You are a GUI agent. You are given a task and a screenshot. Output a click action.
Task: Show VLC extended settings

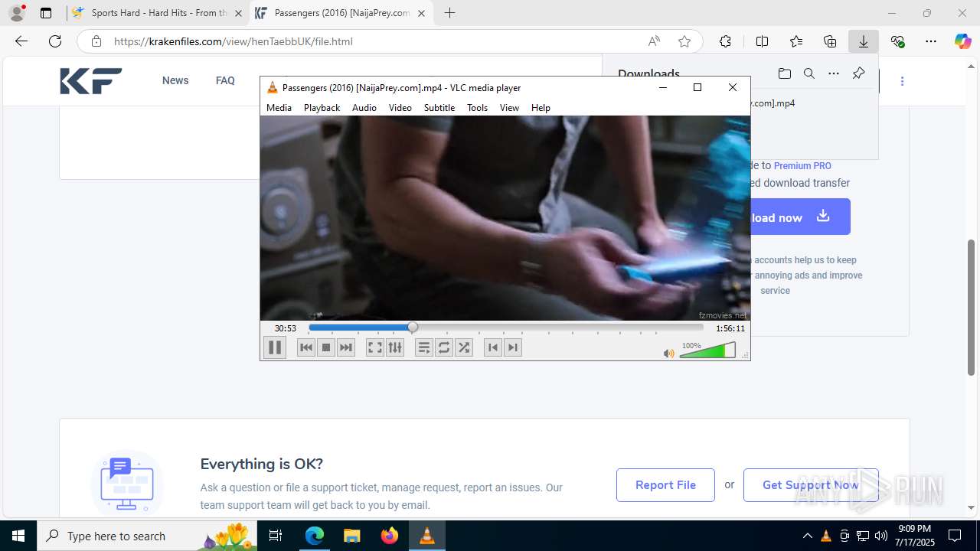click(x=395, y=347)
